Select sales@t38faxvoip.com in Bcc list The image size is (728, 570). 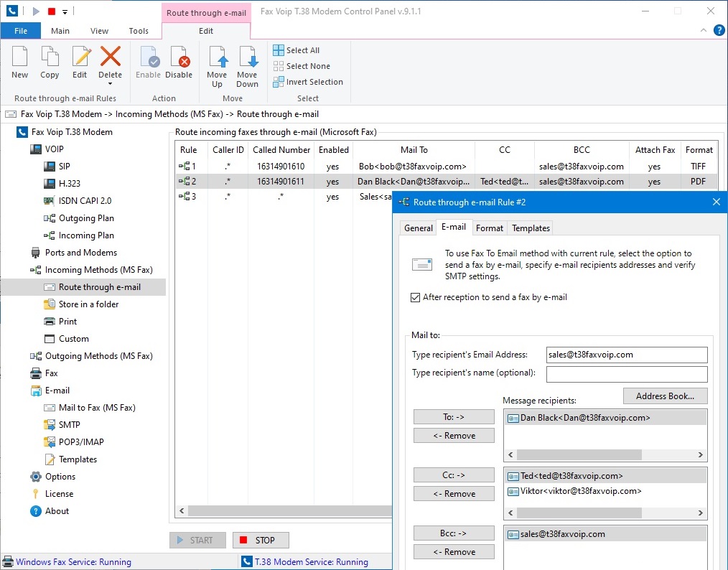(x=605, y=534)
